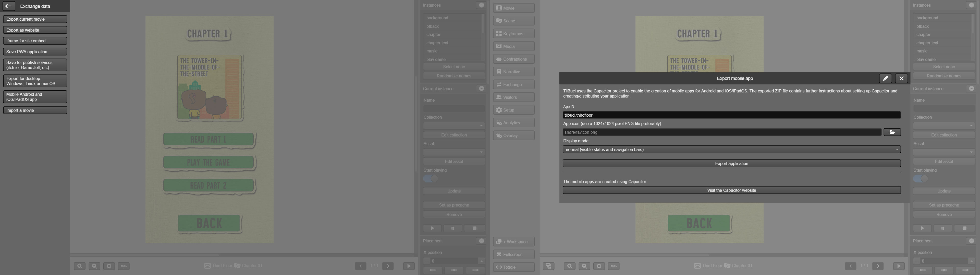Click Import a movie
The height and width of the screenshot is (275, 980).
coord(35,110)
